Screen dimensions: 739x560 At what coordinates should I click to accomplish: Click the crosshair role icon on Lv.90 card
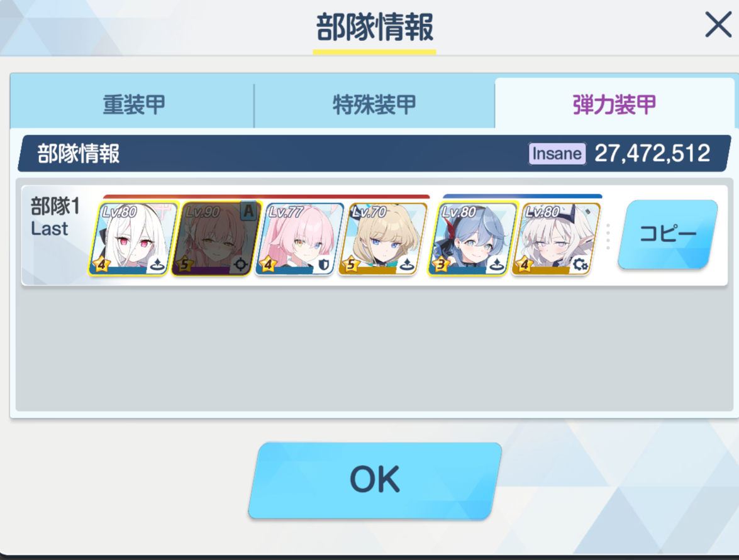pos(240,264)
